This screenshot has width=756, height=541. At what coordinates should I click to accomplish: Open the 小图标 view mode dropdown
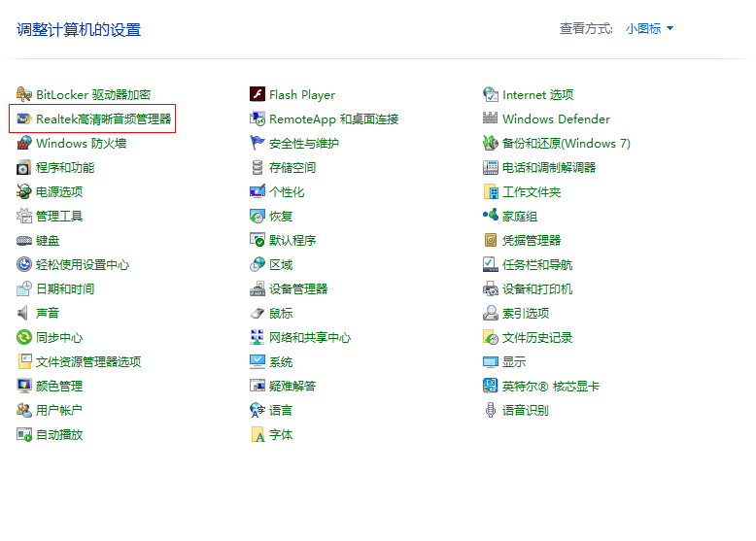(x=649, y=29)
